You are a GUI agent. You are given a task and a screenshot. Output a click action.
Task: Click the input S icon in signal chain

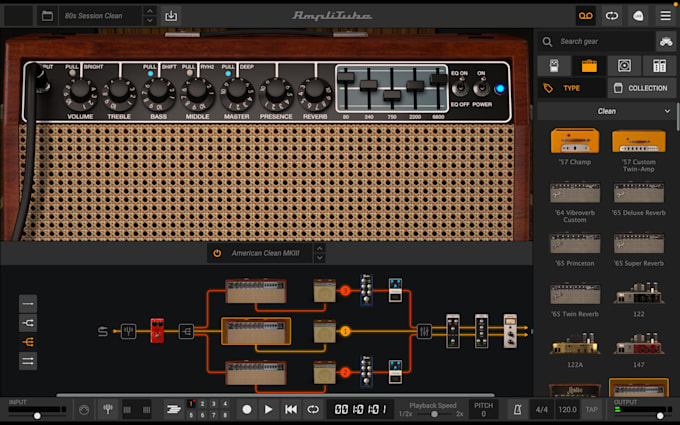click(x=103, y=331)
